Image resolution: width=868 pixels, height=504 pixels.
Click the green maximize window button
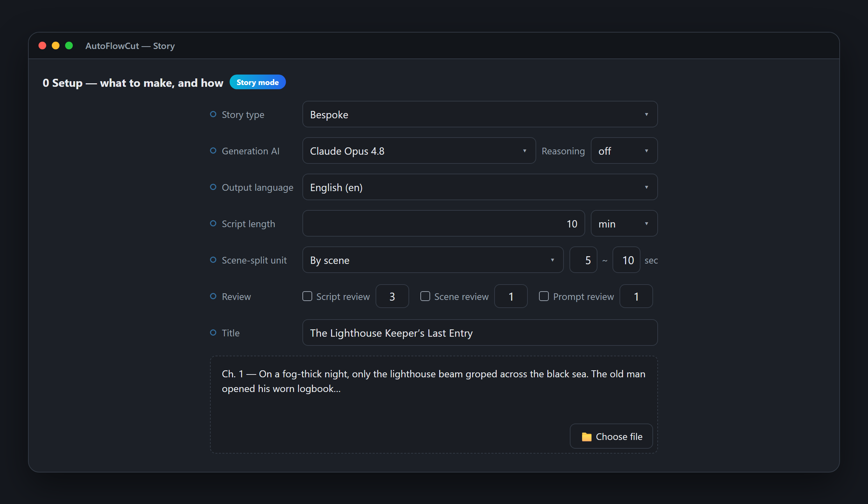(x=69, y=45)
